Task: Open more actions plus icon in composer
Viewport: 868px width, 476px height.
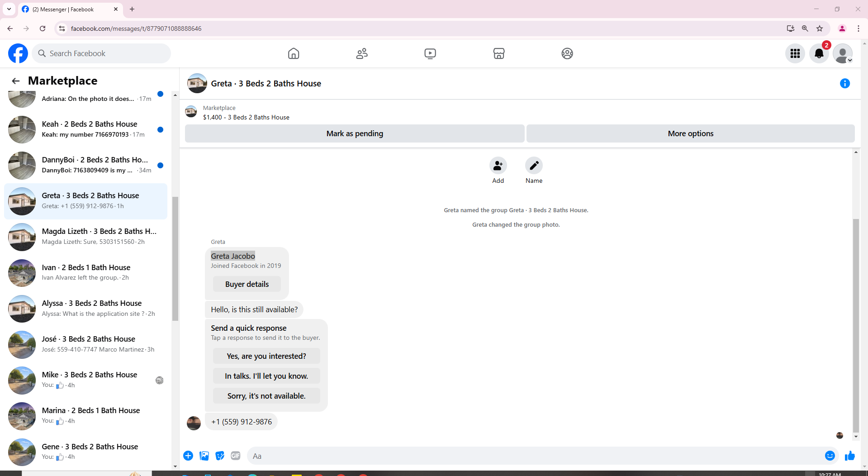Action: (x=188, y=456)
